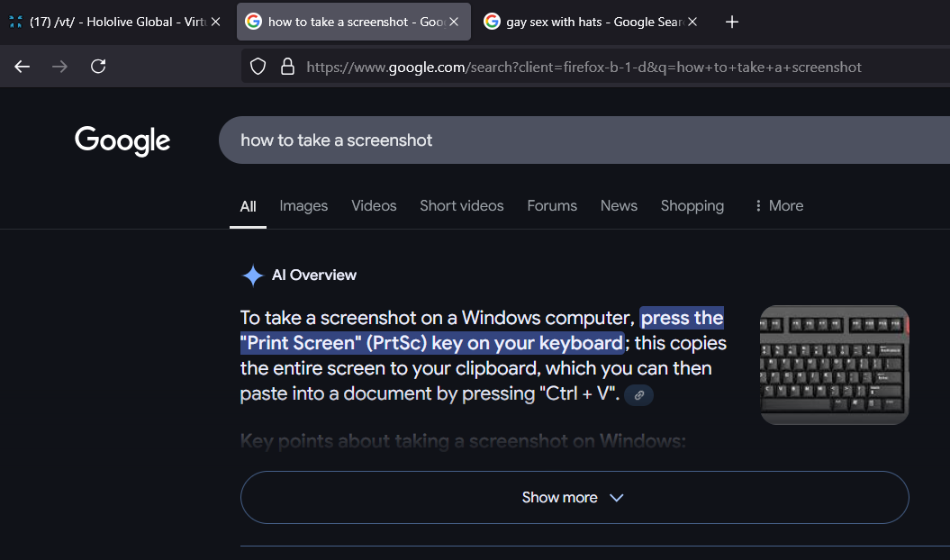950x560 pixels.
Task: Click the source link chip icon
Action: coord(638,395)
